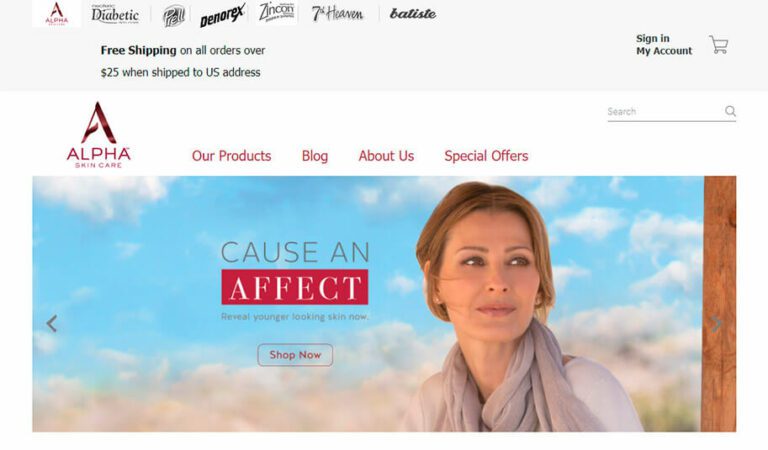Open the Denorex brand logo

tap(222, 16)
